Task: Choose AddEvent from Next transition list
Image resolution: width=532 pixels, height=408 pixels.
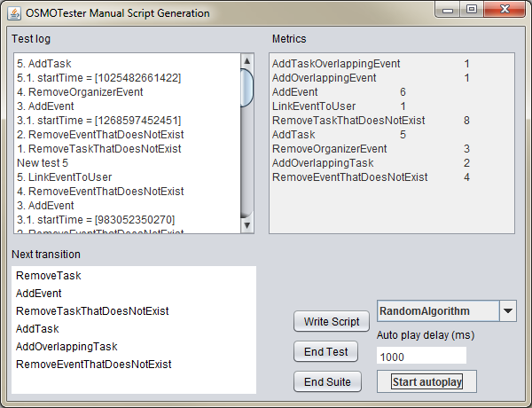Action: pyautogui.click(x=39, y=294)
